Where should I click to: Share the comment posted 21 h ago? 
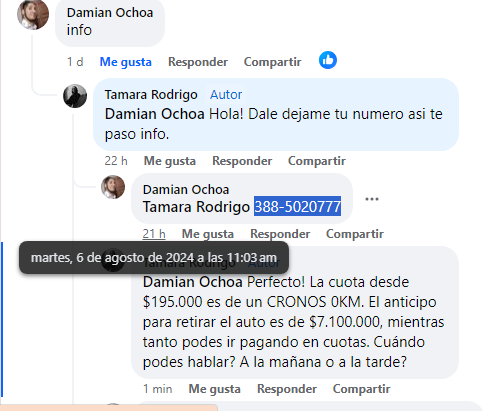click(355, 234)
